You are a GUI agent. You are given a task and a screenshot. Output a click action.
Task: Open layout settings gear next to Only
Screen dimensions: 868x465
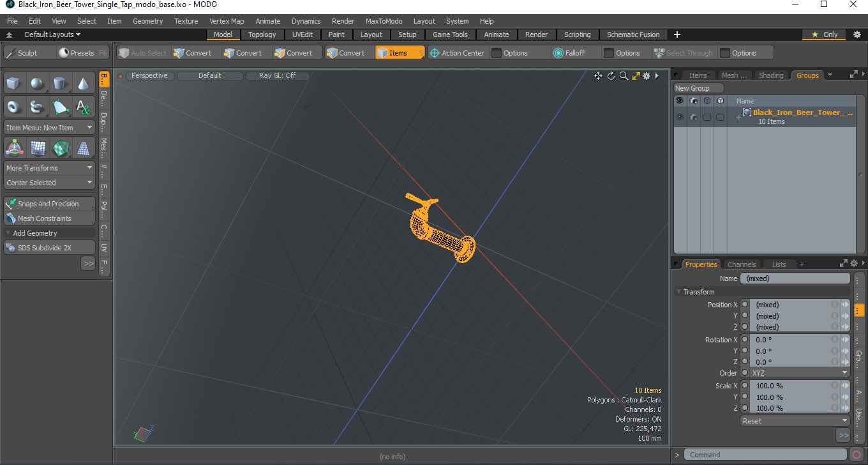tap(857, 34)
